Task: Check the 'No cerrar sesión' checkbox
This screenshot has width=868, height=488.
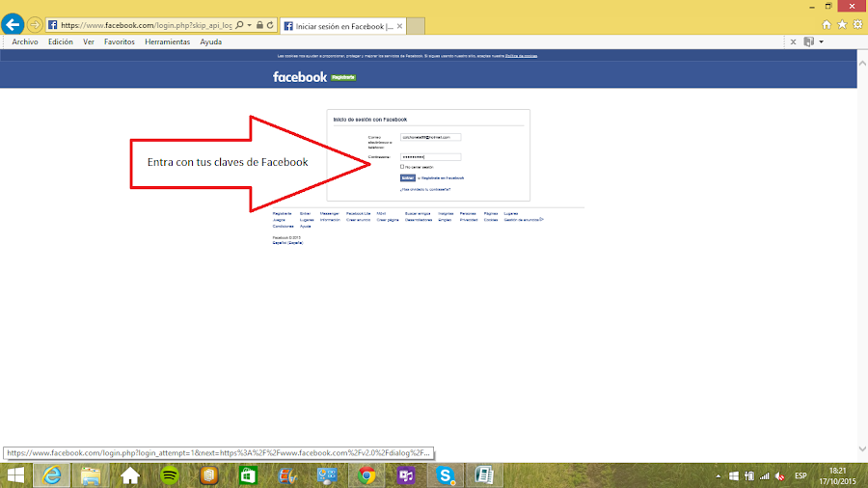Action: 402,167
